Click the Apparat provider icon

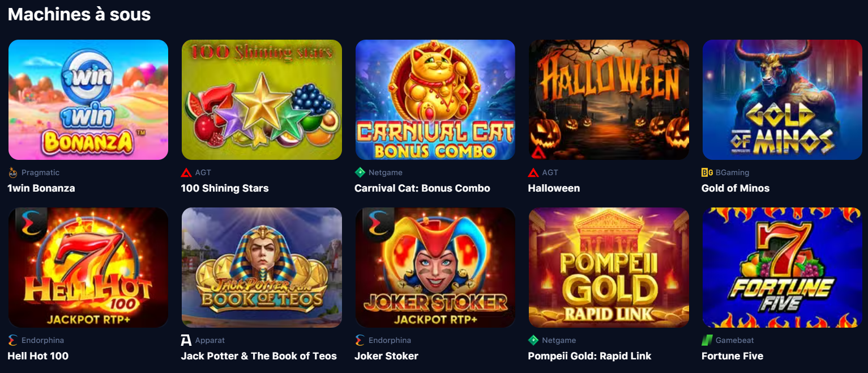click(186, 340)
